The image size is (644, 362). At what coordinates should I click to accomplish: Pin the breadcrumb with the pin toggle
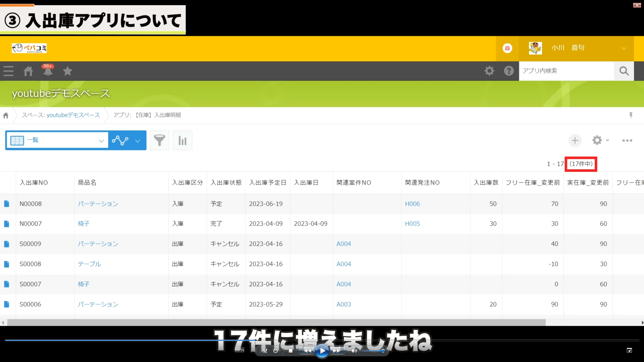[x=631, y=115]
